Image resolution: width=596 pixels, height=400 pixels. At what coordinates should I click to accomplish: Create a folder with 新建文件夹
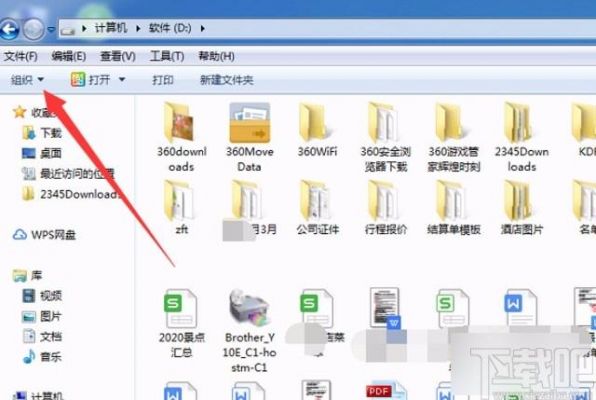[227, 80]
